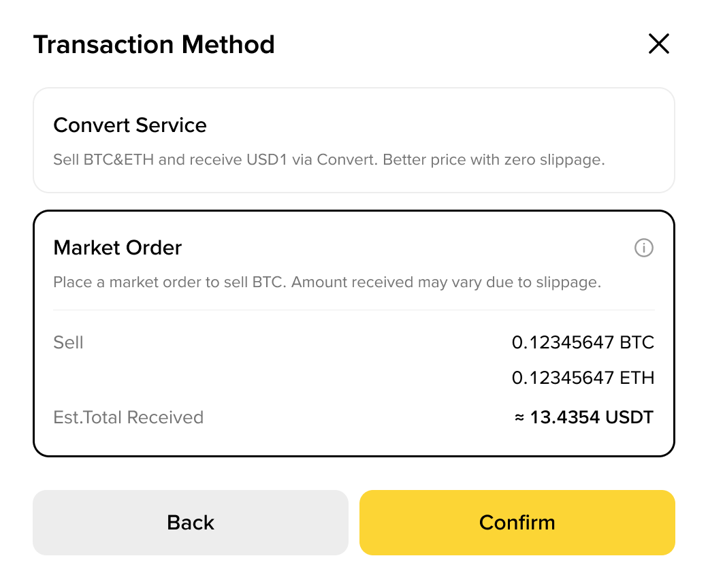This screenshot has height=588, width=708.
Task: Click the Market Order heading
Action: click(117, 248)
